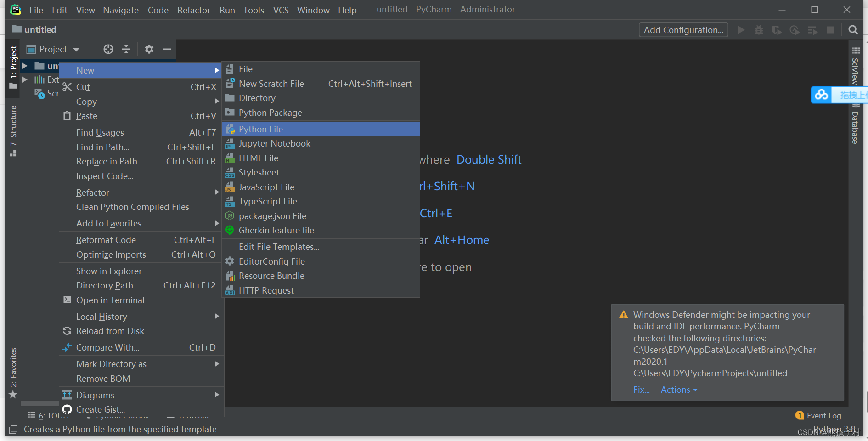
Task: Expand the Local History submenu
Action: [x=141, y=317]
